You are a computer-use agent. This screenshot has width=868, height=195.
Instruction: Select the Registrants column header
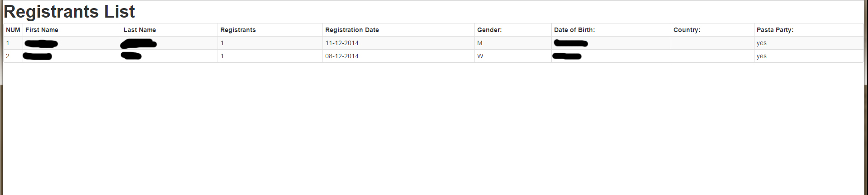click(x=238, y=30)
